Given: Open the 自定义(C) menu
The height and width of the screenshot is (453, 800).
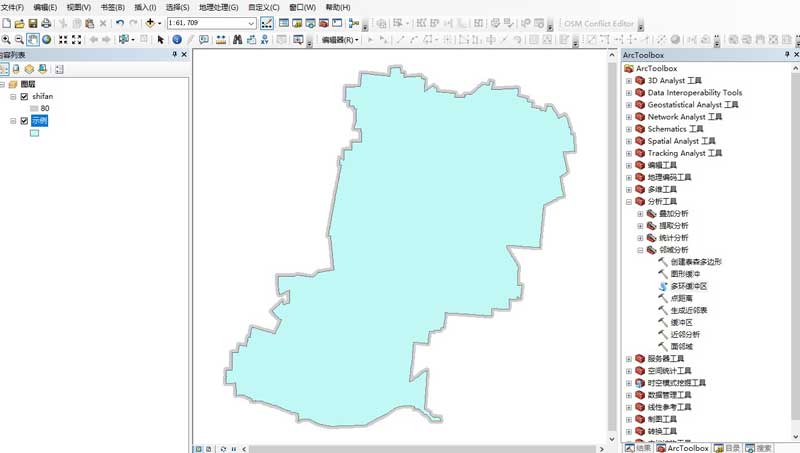Looking at the screenshot, I should (264, 7).
